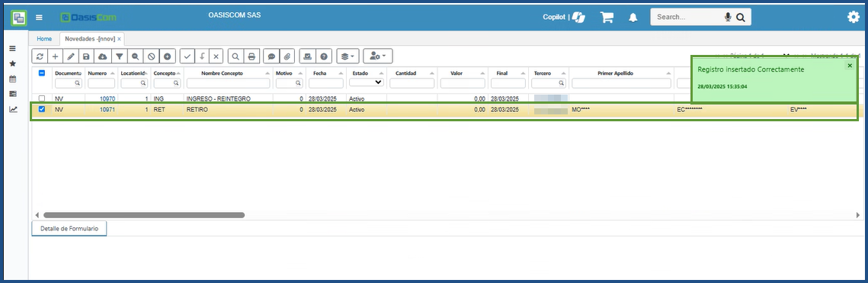This screenshot has height=283, width=868.
Task: Sort by the Fecha column arrow
Action: tap(341, 73)
